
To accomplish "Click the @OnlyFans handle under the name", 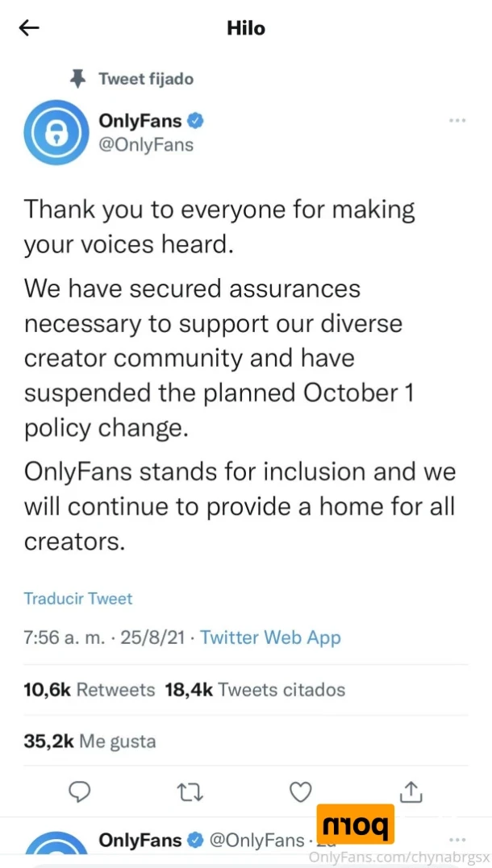I will point(146,145).
